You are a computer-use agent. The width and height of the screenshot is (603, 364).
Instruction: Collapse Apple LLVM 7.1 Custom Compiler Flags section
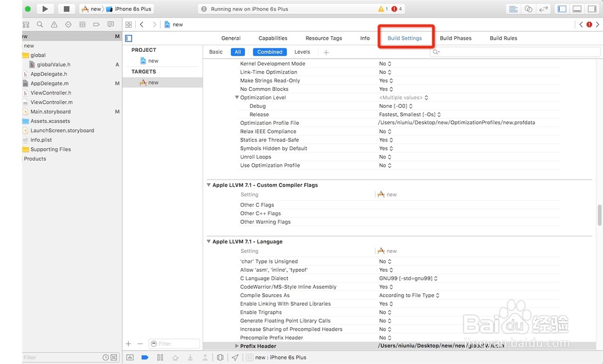tap(209, 185)
